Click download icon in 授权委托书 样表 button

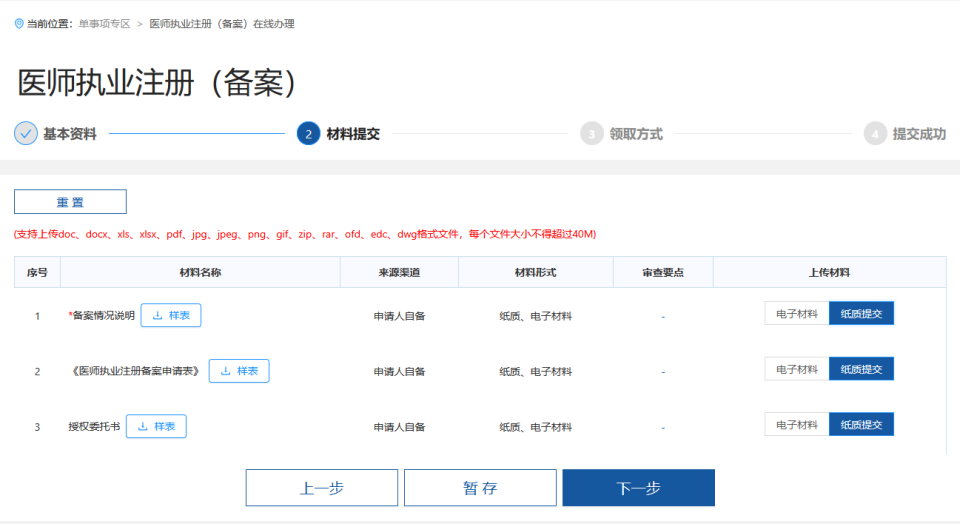pyautogui.click(x=143, y=427)
